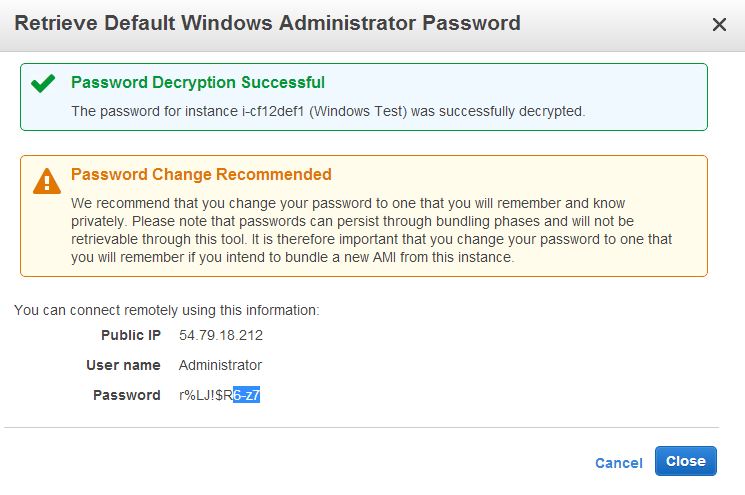Viewport: 745px width, 495px height.
Task: Select the Public IP value 54.79.18.212
Action: click(x=221, y=335)
